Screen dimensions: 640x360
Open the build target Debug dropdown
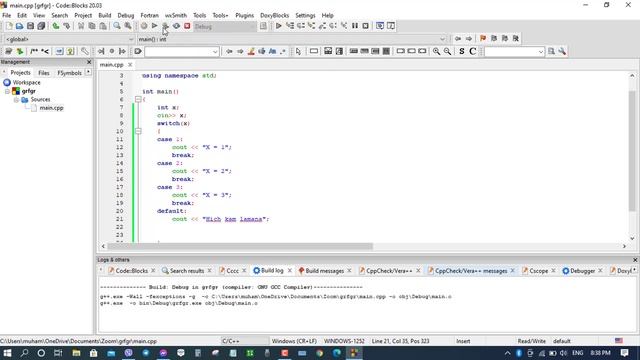tap(225, 27)
